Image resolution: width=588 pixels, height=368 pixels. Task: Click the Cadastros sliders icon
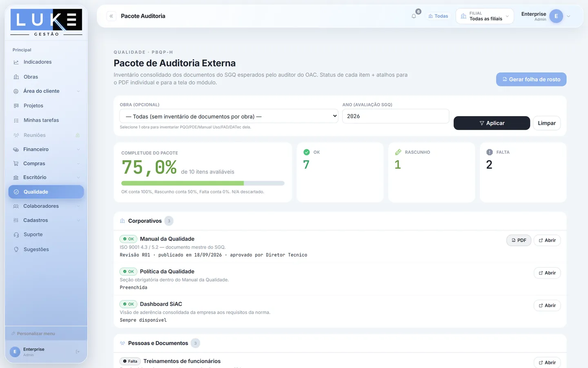pyautogui.click(x=16, y=220)
